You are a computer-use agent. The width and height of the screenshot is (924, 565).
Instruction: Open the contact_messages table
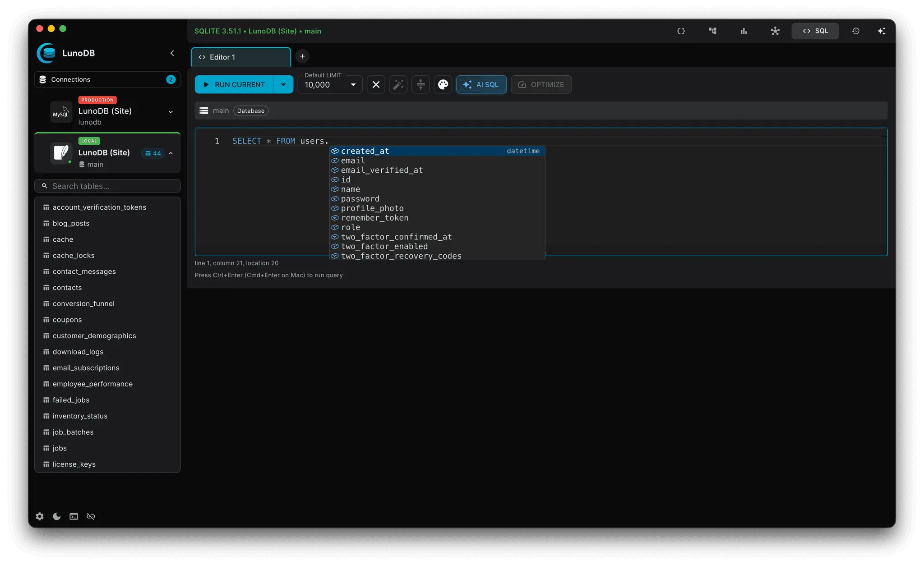coord(107,271)
